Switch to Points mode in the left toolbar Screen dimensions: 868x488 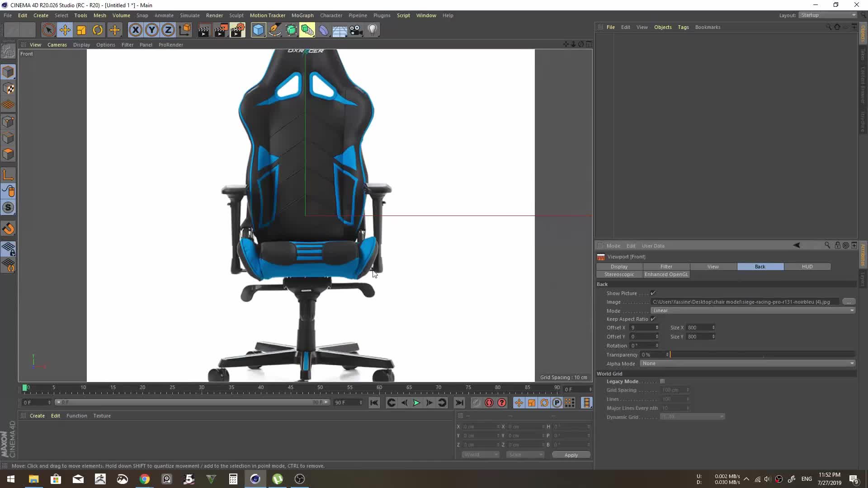point(8,121)
